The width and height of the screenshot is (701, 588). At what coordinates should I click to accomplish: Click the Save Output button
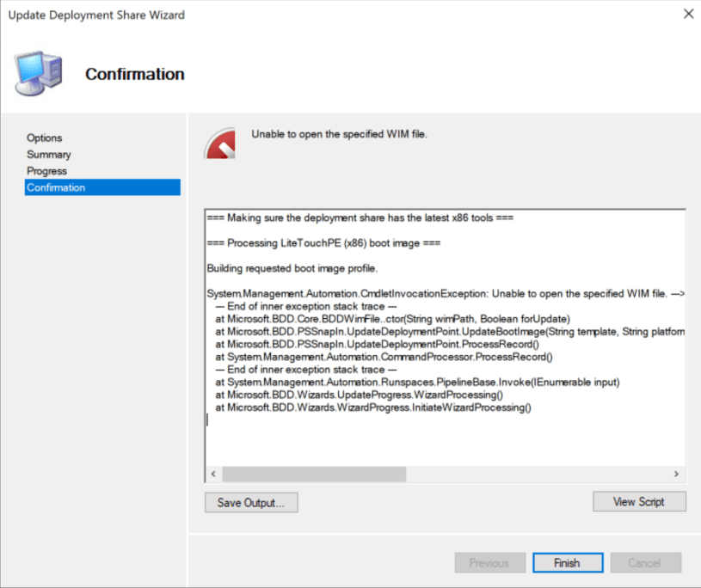point(251,503)
